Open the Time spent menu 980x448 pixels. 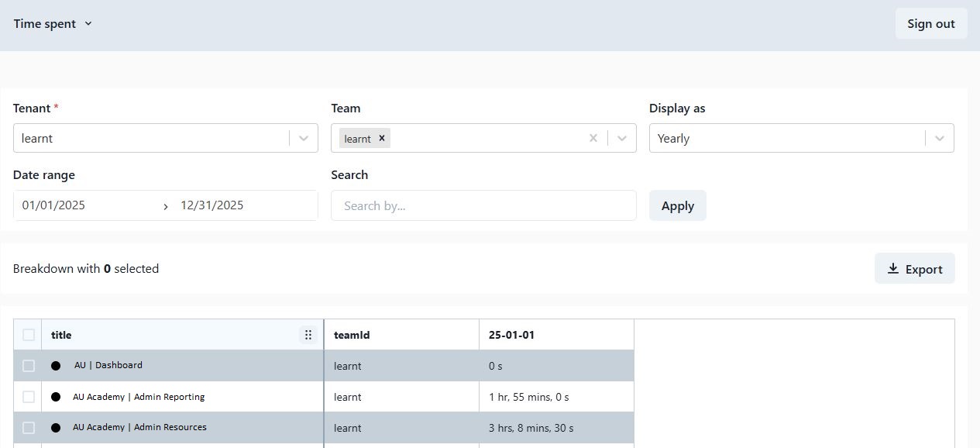pos(53,23)
